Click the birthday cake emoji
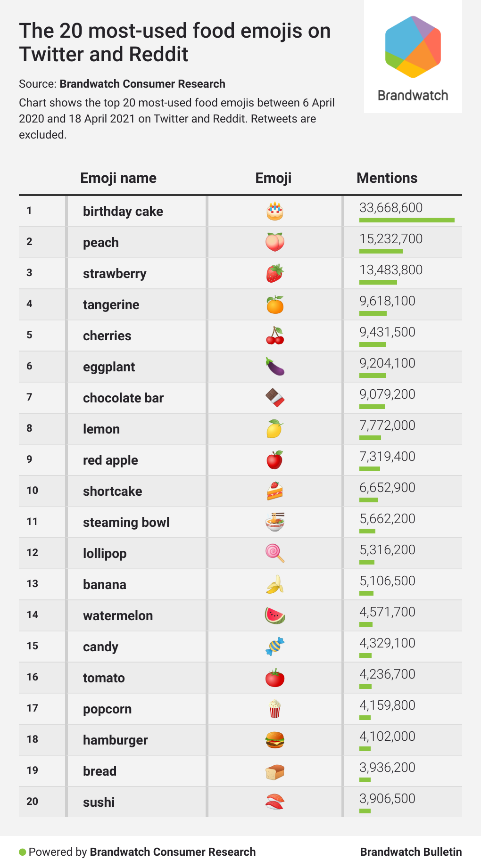The image size is (481, 868). click(x=274, y=211)
